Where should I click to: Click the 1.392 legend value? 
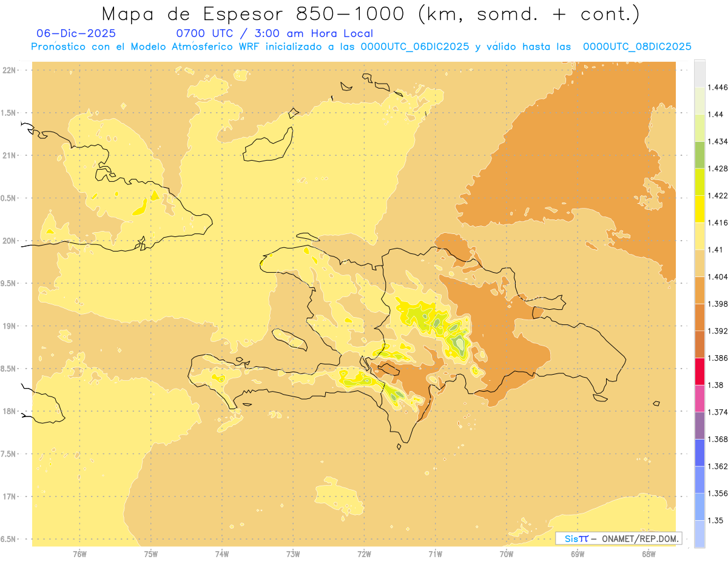[718, 331]
